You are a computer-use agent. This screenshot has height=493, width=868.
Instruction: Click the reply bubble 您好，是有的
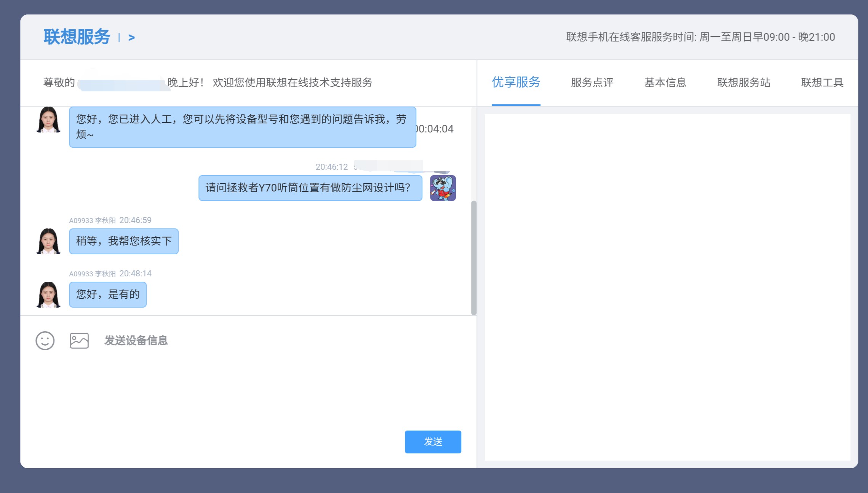click(x=108, y=294)
